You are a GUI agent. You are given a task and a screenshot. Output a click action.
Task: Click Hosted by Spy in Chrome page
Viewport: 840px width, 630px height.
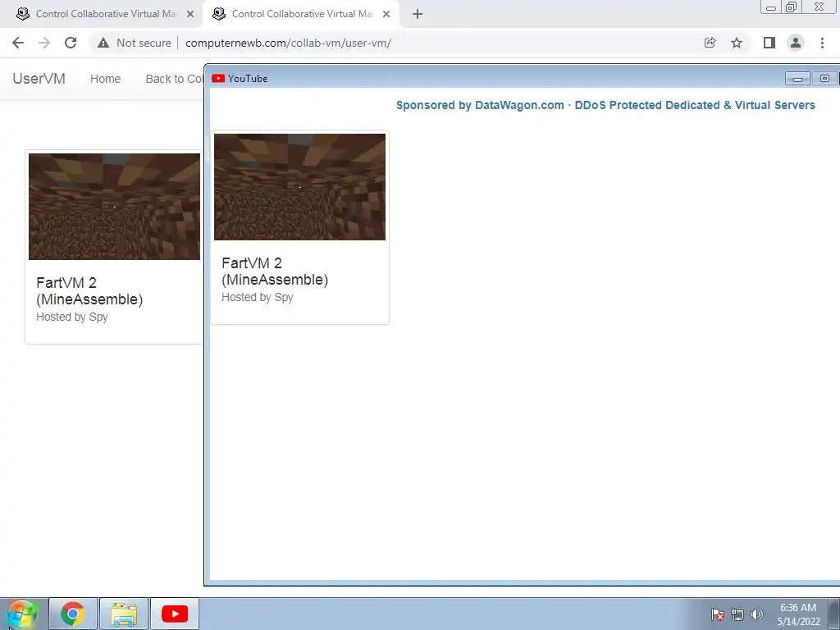point(72,317)
